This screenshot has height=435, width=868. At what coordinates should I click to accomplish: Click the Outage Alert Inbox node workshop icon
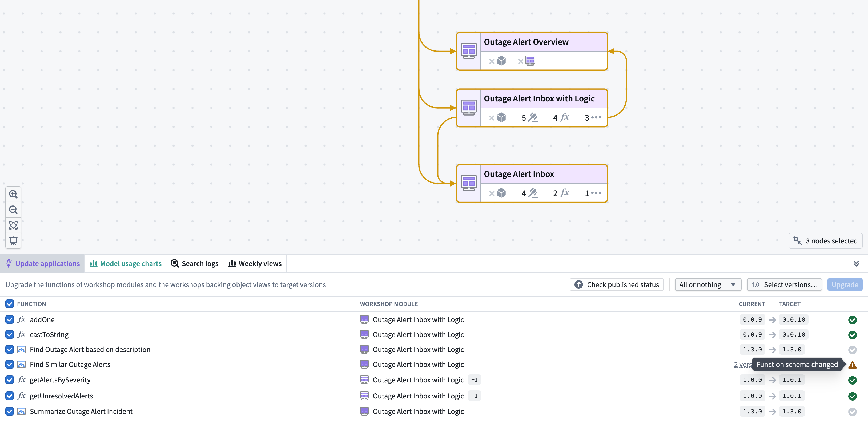tap(468, 183)
